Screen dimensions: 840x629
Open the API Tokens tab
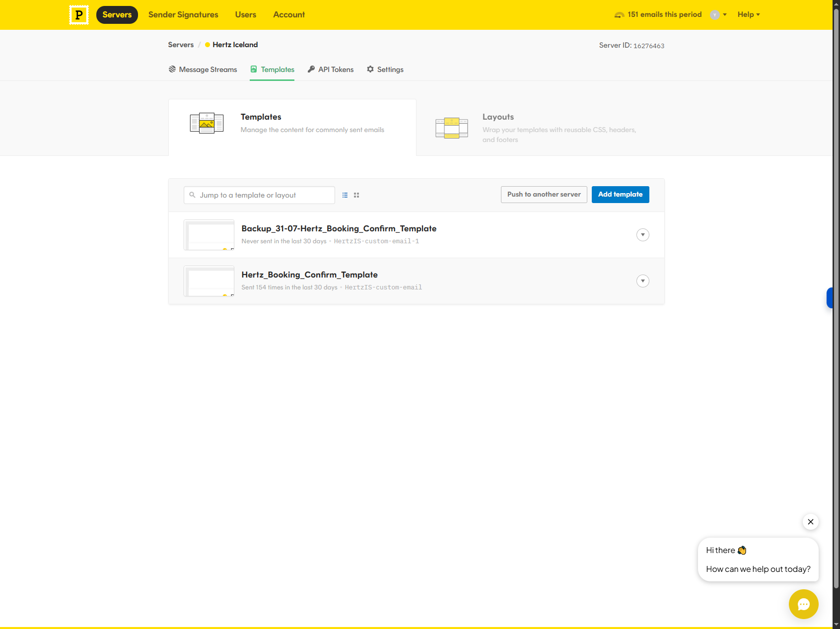[331, 70]
